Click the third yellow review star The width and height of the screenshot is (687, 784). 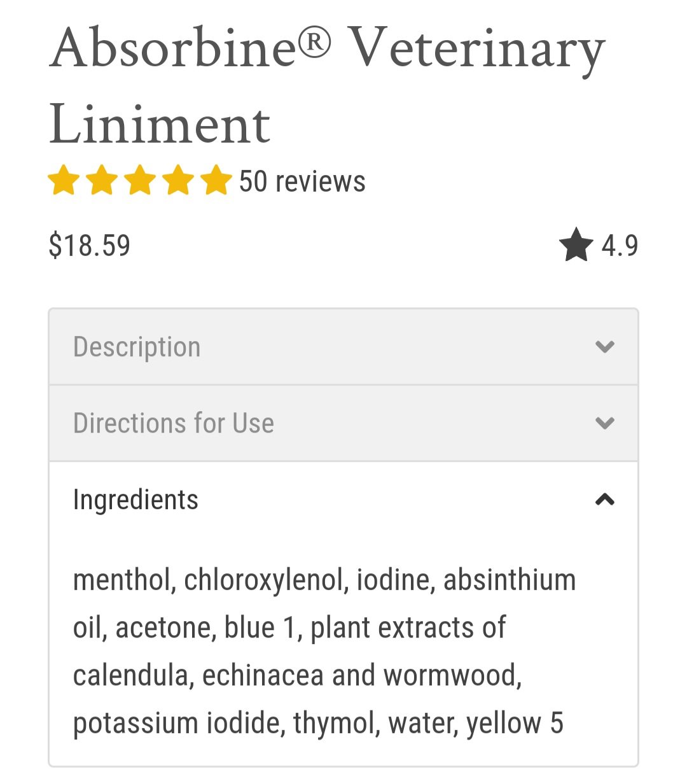pyautogui.click(x=140, y=180)
